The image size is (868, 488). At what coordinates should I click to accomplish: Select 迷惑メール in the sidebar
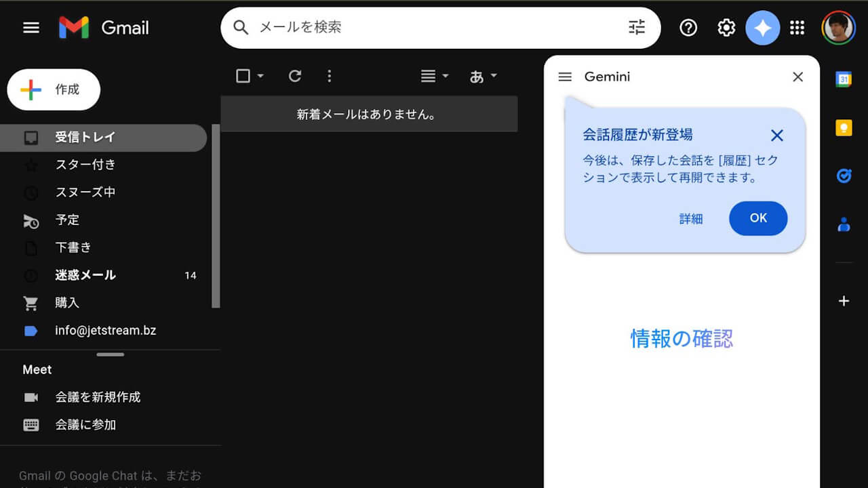[85, 274]
